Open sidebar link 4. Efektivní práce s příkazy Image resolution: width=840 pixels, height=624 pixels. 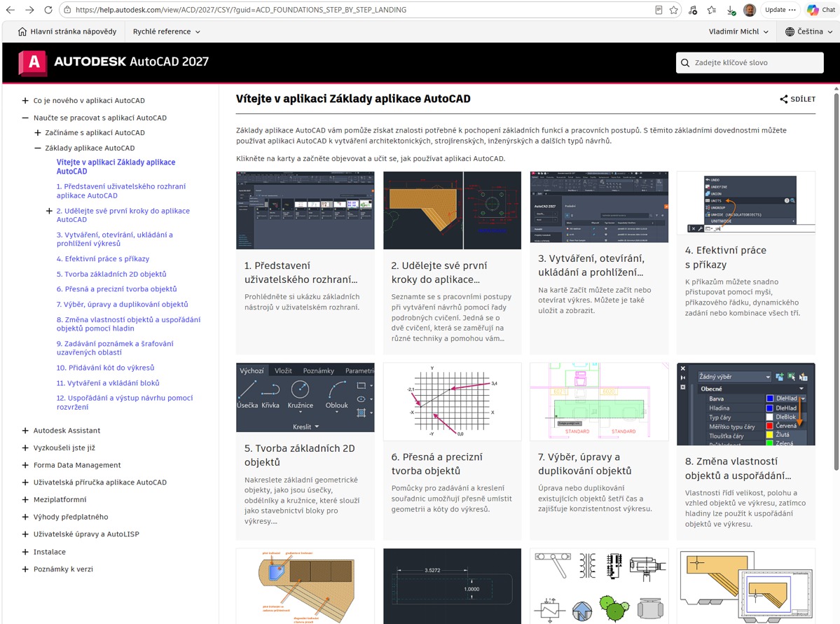(x=103, y=258)
